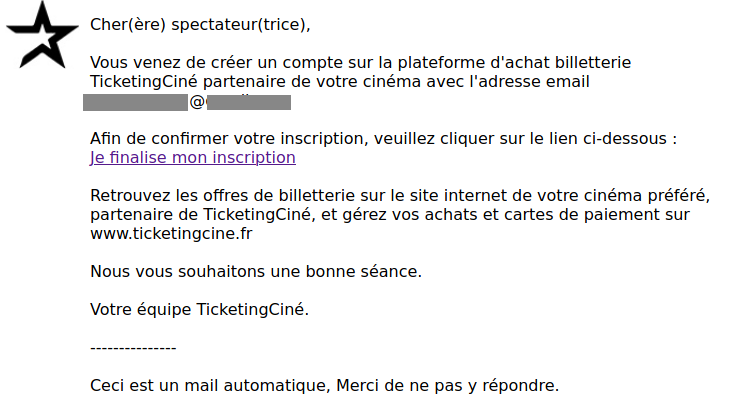Click the line beginning 'TicketingCiné partenaire de votre cinéma'

pyautogui.click(x=340, y=82)
